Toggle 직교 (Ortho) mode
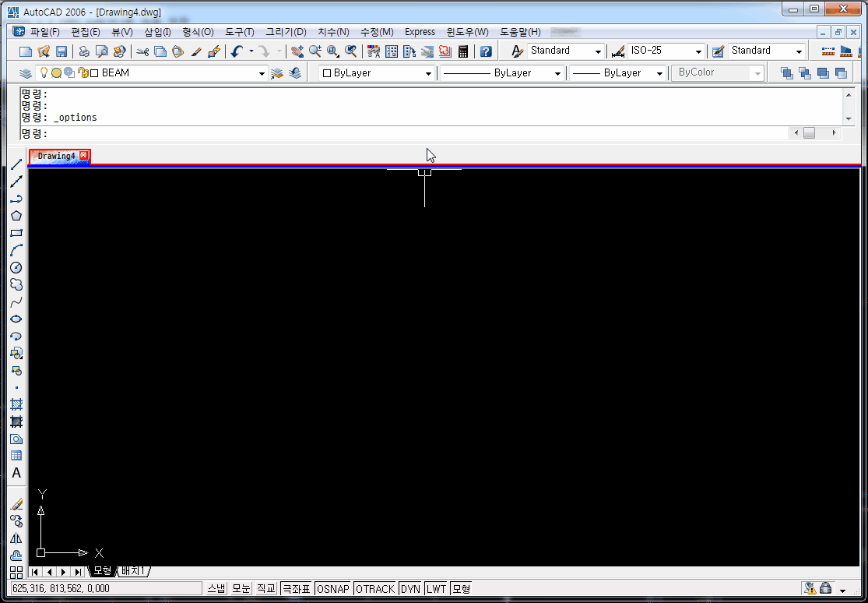 click(x=265, y=589)
